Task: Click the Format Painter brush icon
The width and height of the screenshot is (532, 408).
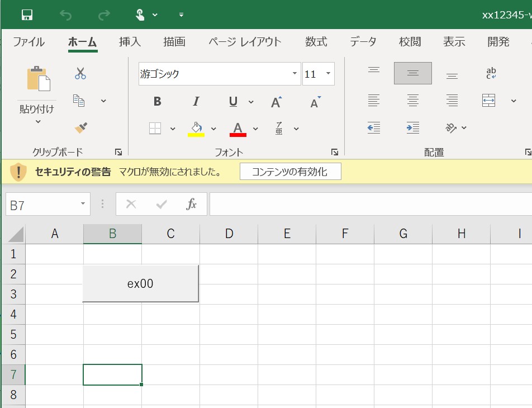Action: tap(80, 128)
